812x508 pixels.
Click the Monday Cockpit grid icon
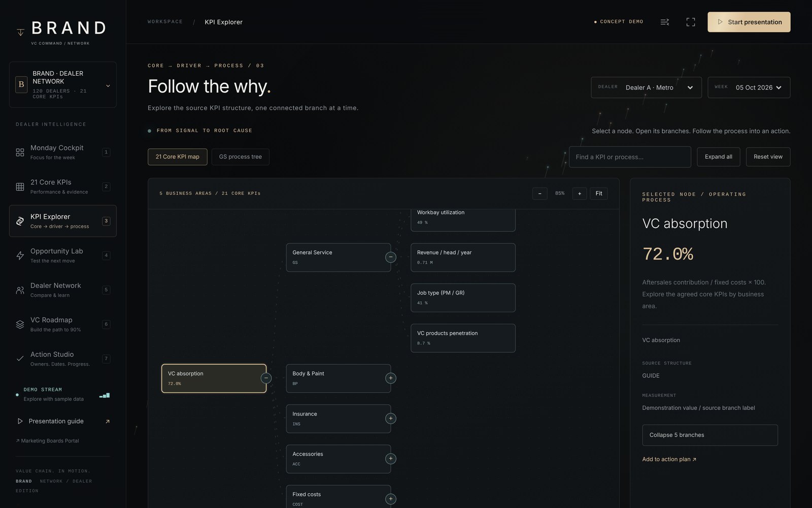(20, 152)
